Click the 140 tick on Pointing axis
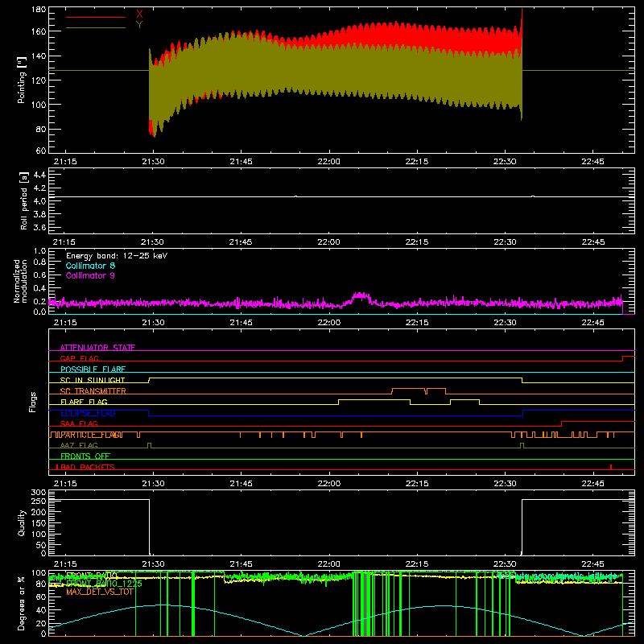644x644 pixels. (x=39, y=56)
